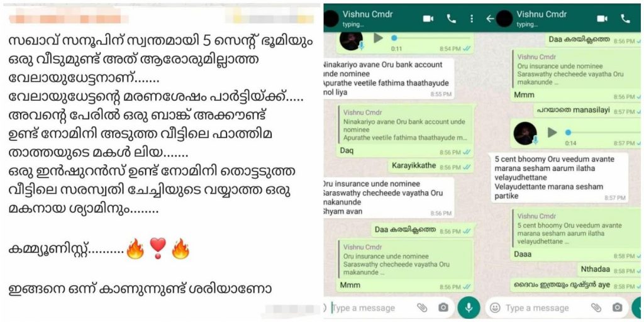Viewport: 644px width, 322px height.
Task: Open camera icon in right message bar
Action: pos(617,308)
